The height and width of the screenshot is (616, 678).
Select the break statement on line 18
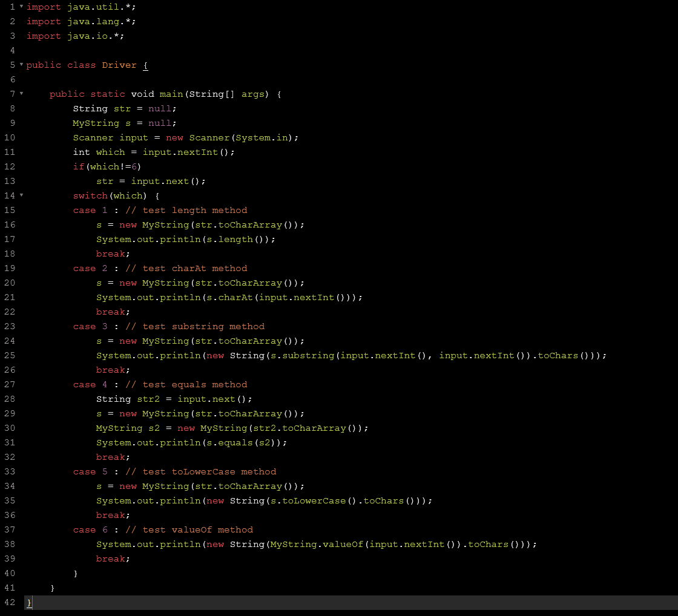pos(110,254)
